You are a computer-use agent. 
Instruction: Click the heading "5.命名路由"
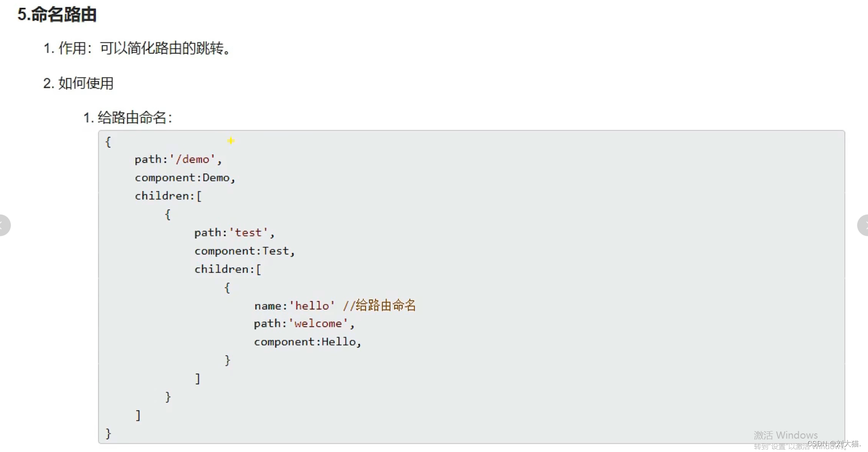[x=57, y=15]
